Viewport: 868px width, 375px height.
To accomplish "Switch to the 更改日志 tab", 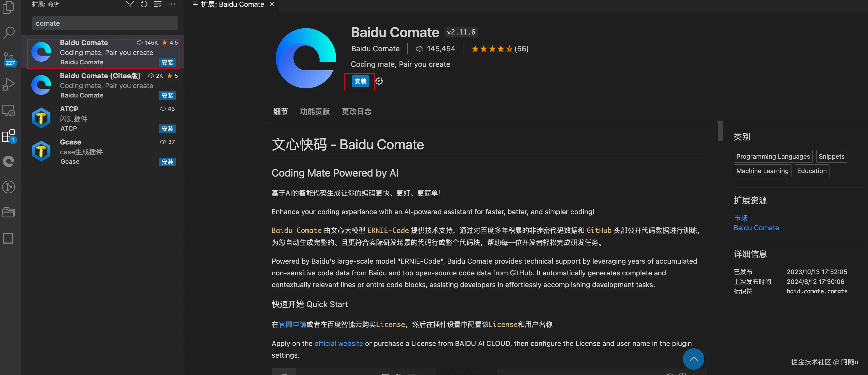I will [356, 111].
